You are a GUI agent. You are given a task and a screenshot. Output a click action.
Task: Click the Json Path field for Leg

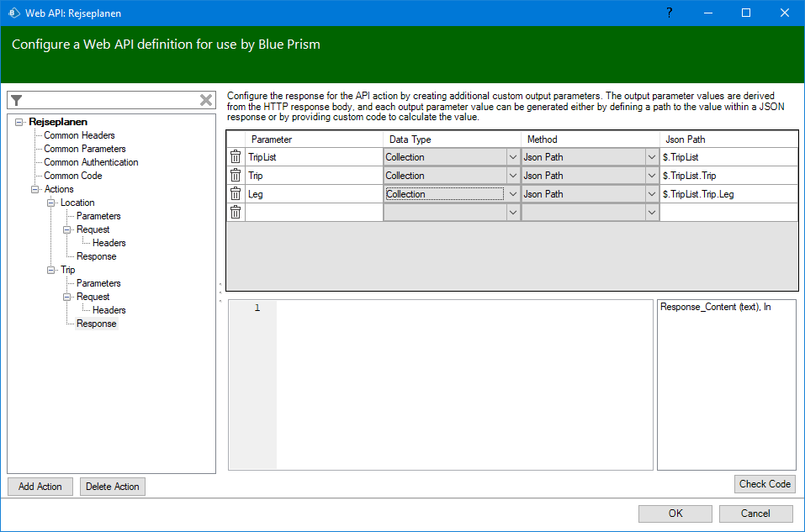click(728, 193)
